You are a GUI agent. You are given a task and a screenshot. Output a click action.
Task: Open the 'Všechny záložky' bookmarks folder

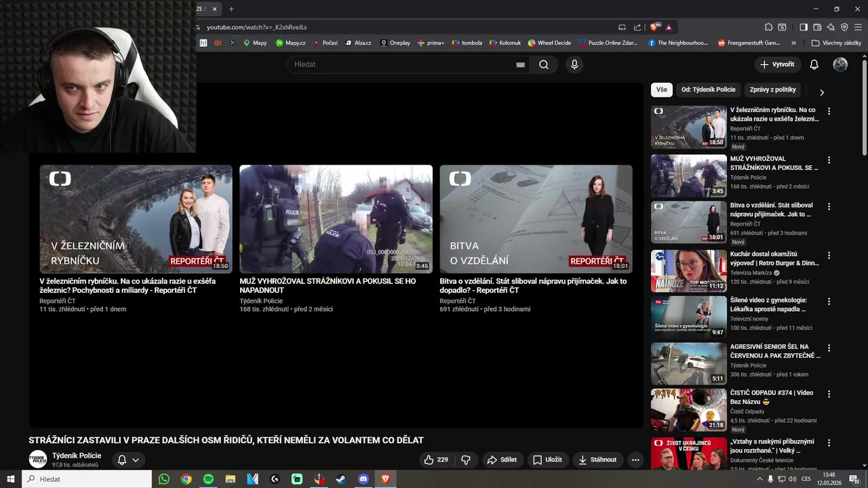836,43
